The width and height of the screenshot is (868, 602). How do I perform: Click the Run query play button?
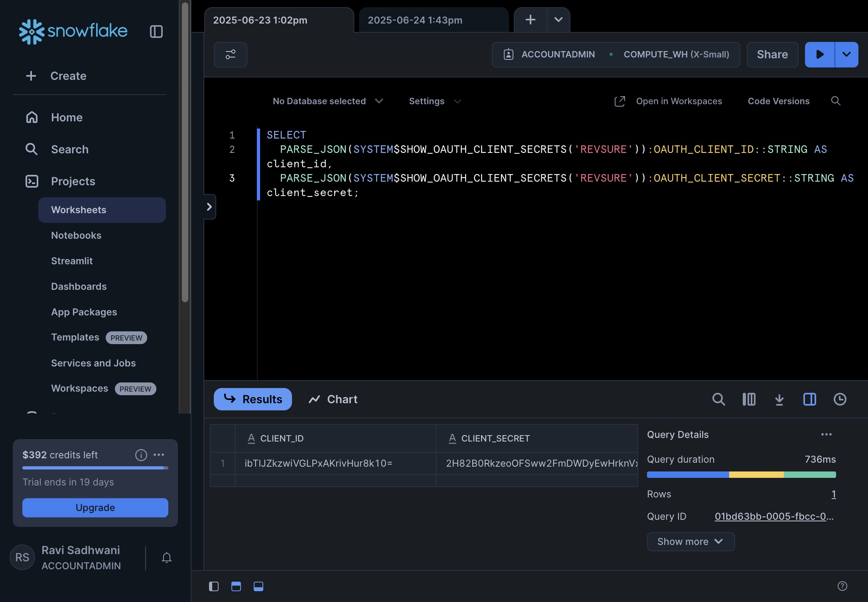click(x=820, y=54)
